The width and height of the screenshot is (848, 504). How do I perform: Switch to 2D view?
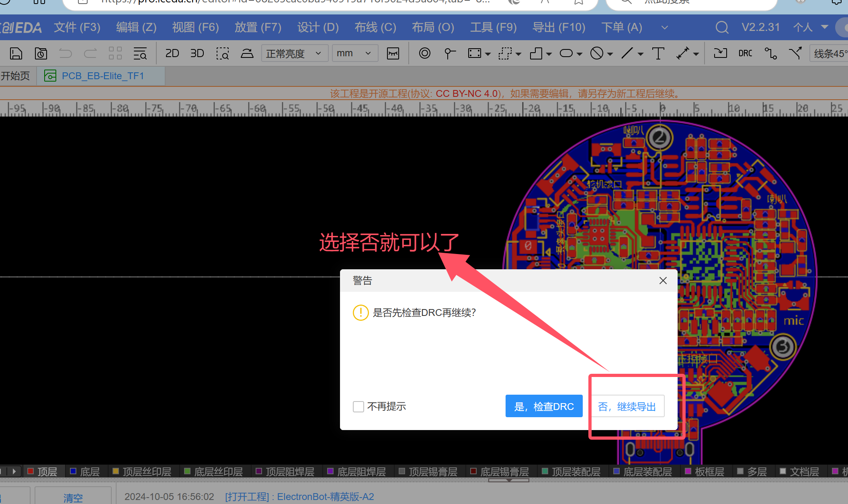point(172,53)
